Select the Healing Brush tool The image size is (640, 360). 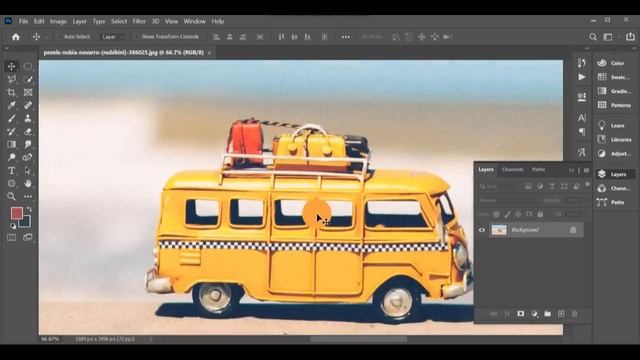point(28,105)
